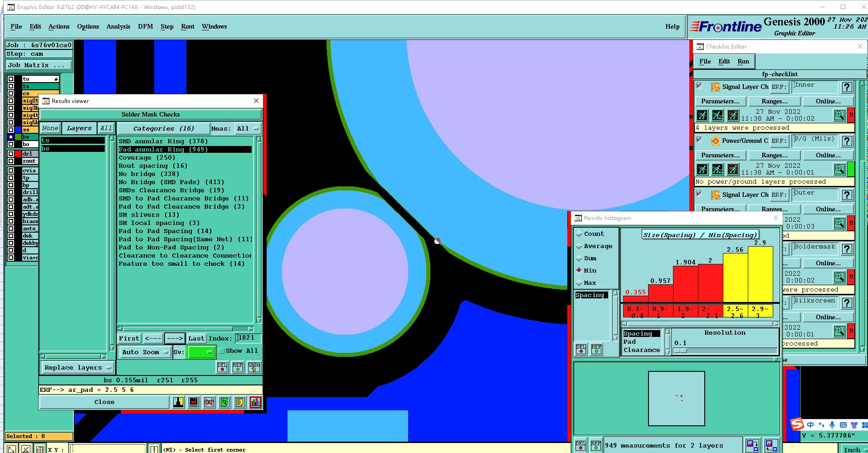The height and width of the screenshot is (453, 868).
Task: Click the UNDO icon in Results viewer
Action: [x=254, y=367]
